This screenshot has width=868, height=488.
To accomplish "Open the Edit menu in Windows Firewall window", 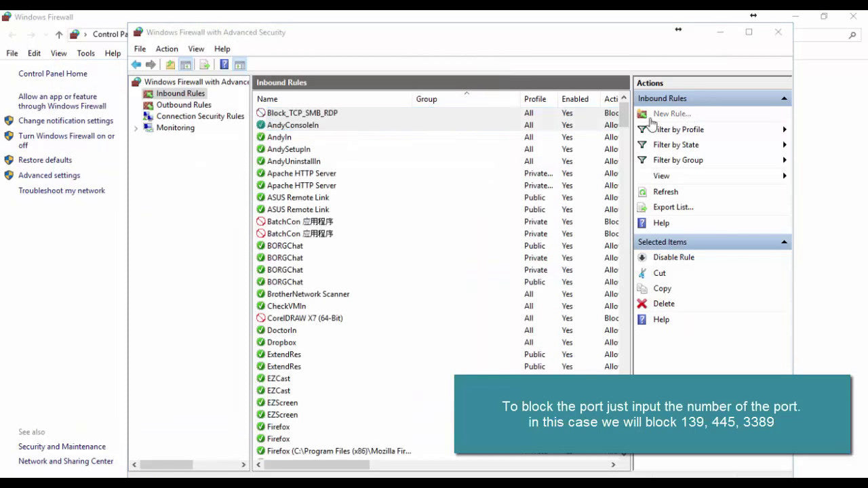I will (x=34, y=54).
